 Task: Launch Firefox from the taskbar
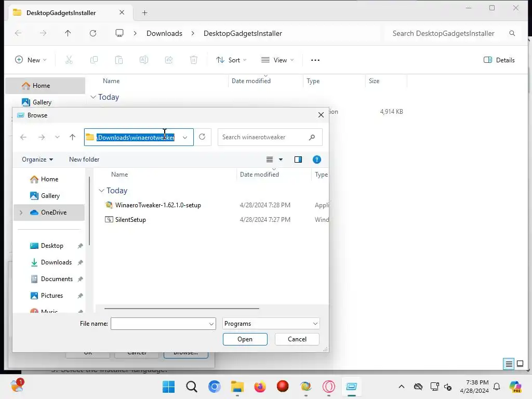[x=260, y=387]
